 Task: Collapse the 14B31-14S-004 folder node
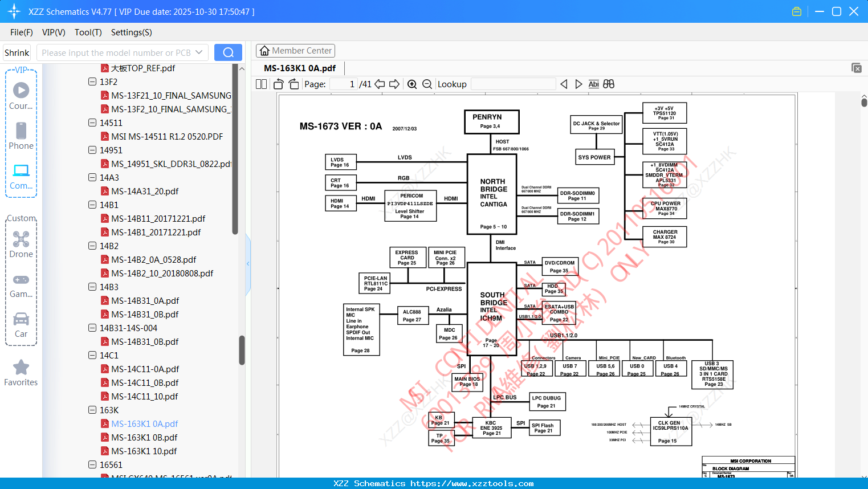[x=92, y=328]
